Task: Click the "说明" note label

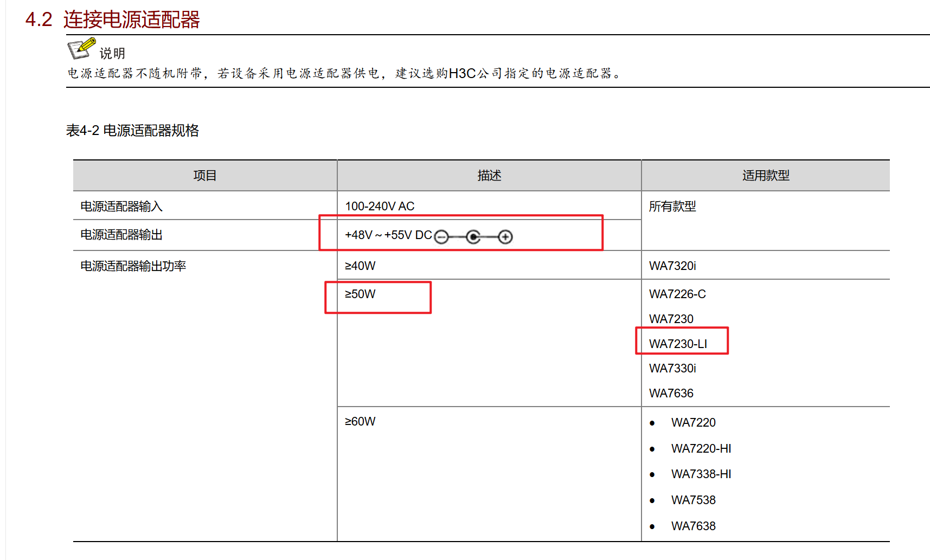Action: tap(112, 53)
